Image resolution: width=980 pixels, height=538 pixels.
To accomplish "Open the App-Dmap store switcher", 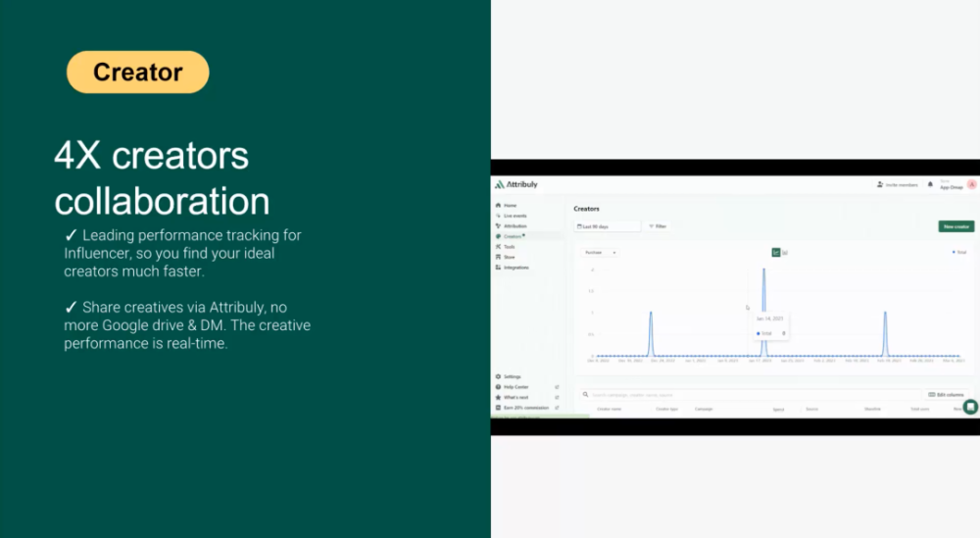I will point(952,185).
